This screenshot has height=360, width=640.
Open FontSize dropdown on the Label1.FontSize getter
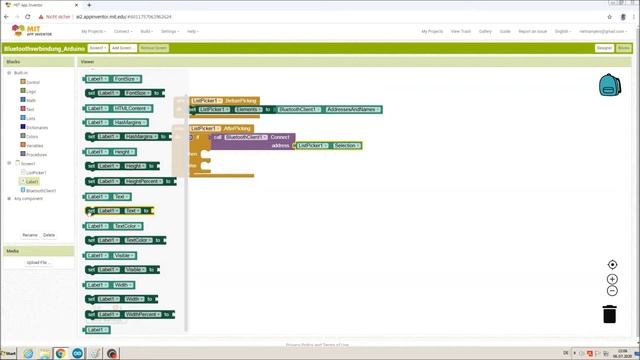127,79
